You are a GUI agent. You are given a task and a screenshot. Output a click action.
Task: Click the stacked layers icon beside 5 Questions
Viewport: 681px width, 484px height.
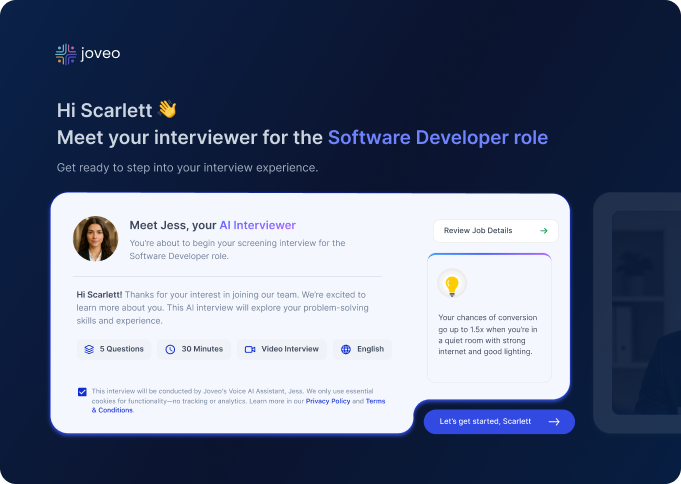pyautogui.click(x=89, y=349)
